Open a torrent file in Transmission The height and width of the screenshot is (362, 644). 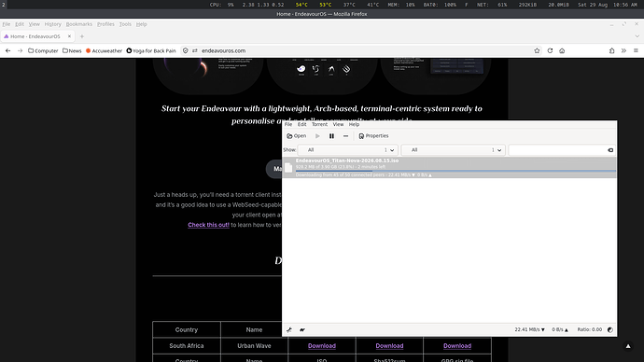coord(296,136)
